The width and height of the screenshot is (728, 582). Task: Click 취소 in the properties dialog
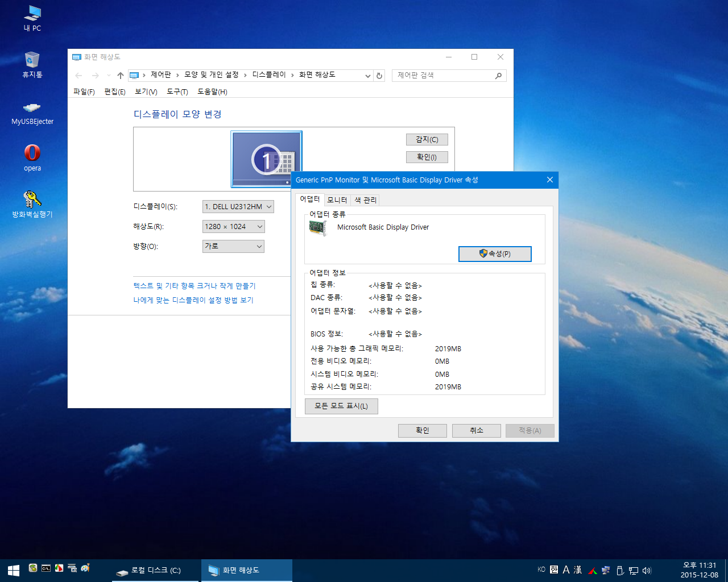[x=477, y=430]
